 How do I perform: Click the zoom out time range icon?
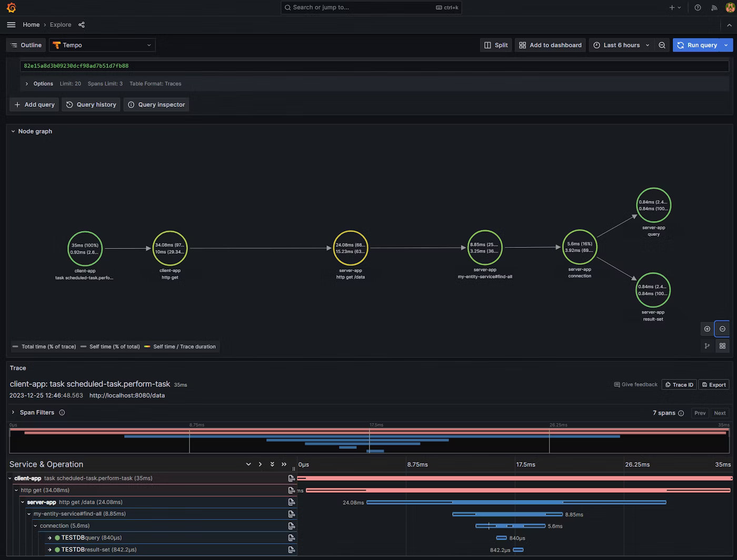(x=662, y=45)
